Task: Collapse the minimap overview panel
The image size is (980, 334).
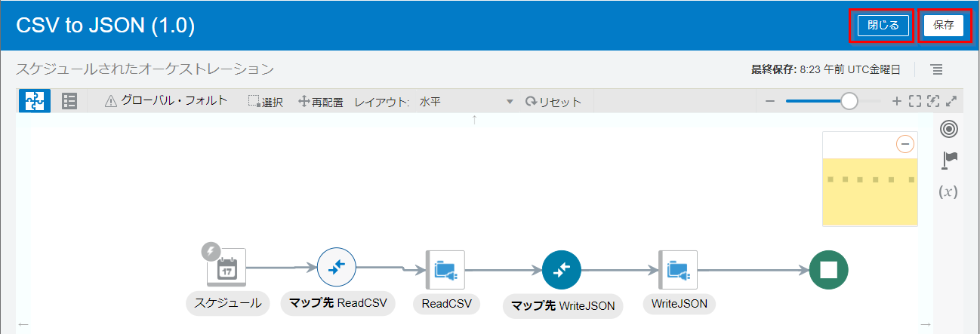Action: (904, 144)
